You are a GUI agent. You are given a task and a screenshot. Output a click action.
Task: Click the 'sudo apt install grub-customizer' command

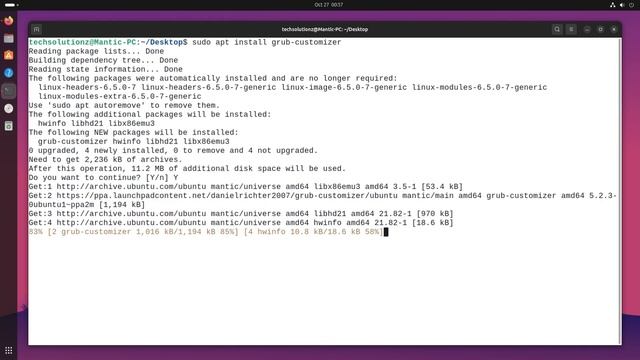point(267,42)
